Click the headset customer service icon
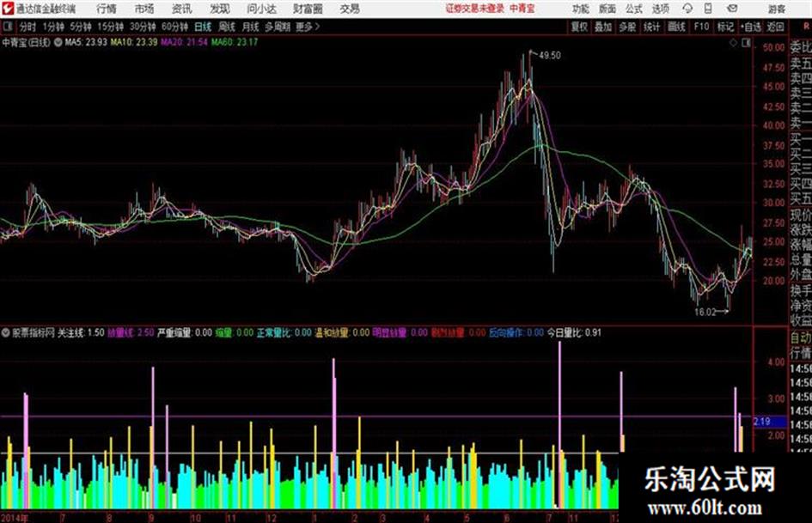Viewport: 812px width, 523px height. [x=687, y=9]
